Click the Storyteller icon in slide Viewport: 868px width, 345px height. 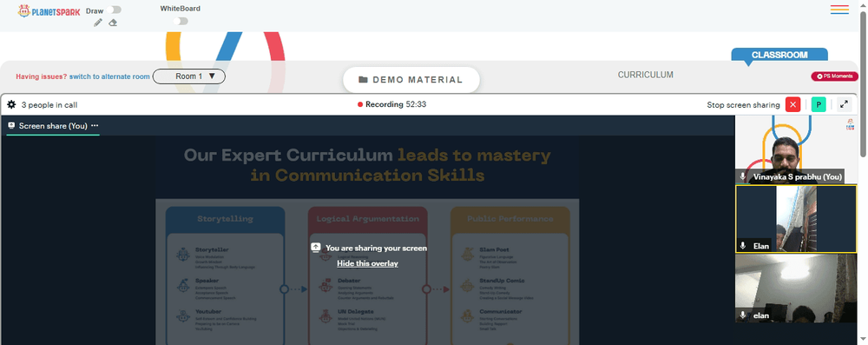pos(182,255)
